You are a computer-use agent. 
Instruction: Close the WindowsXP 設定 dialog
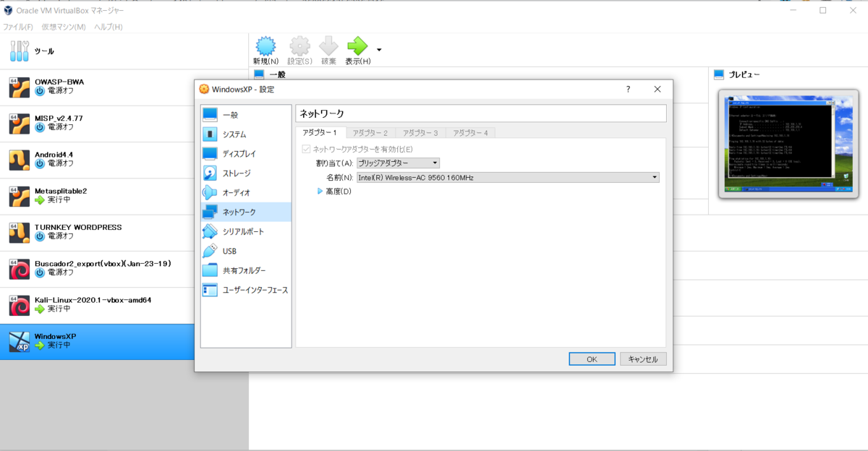[x=658, y=90]
